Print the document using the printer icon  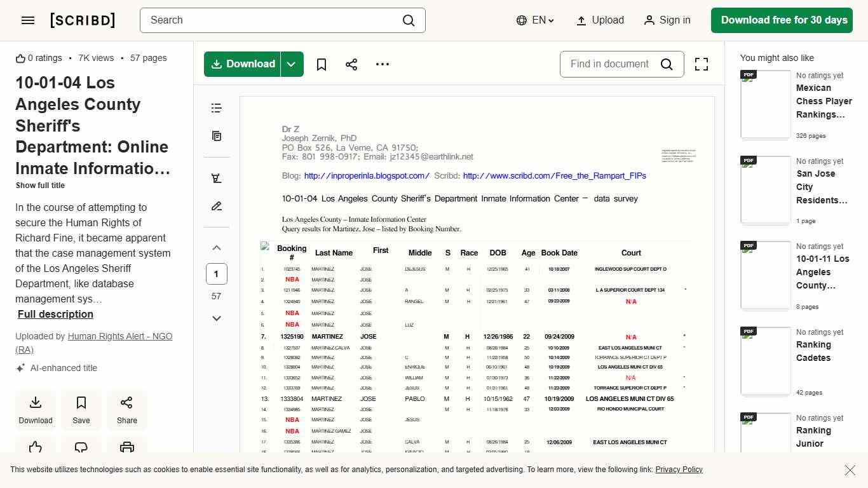[x=126, y=448]
